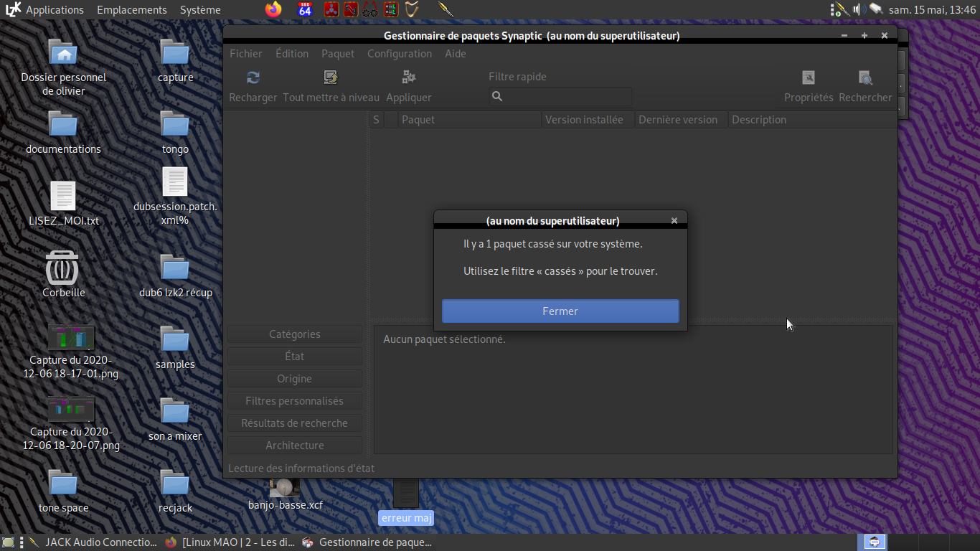
Task: Sort by the Dernière version column header
Action: tap(682, 120)
